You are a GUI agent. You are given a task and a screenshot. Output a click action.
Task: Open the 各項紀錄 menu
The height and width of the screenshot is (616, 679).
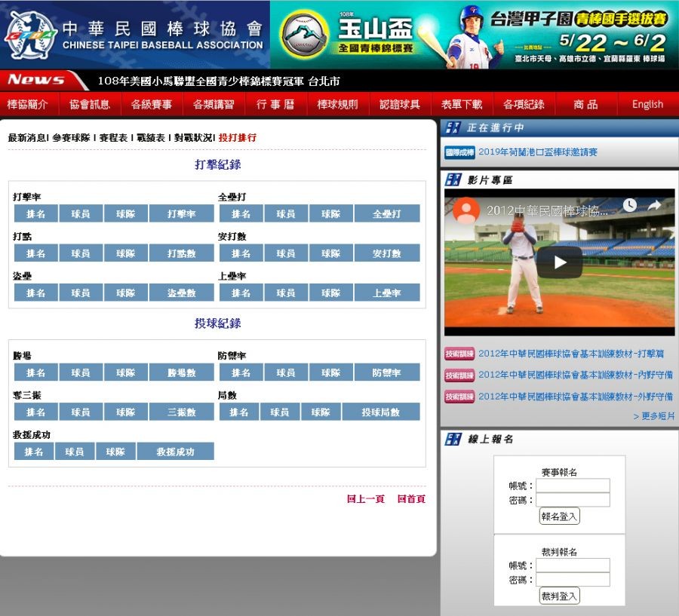click(524, 104)
